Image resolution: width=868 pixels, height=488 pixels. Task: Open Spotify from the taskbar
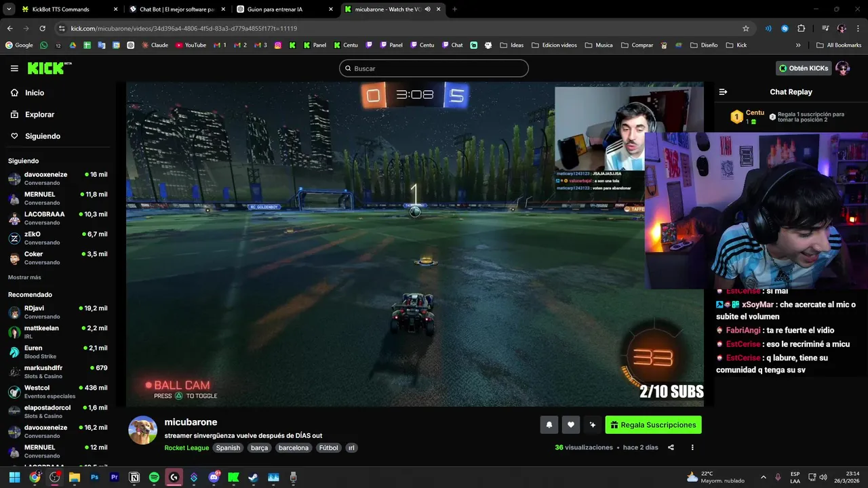154,477
